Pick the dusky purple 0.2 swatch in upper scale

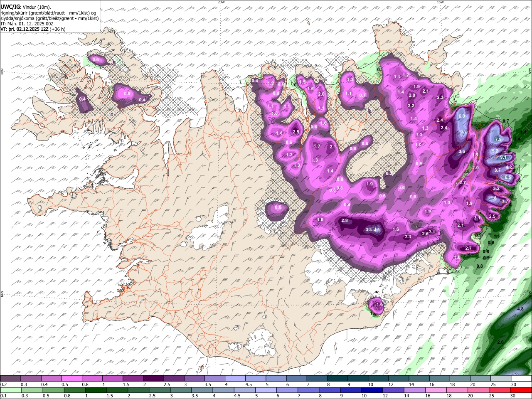pyautogui.click(x=10, y=379)
